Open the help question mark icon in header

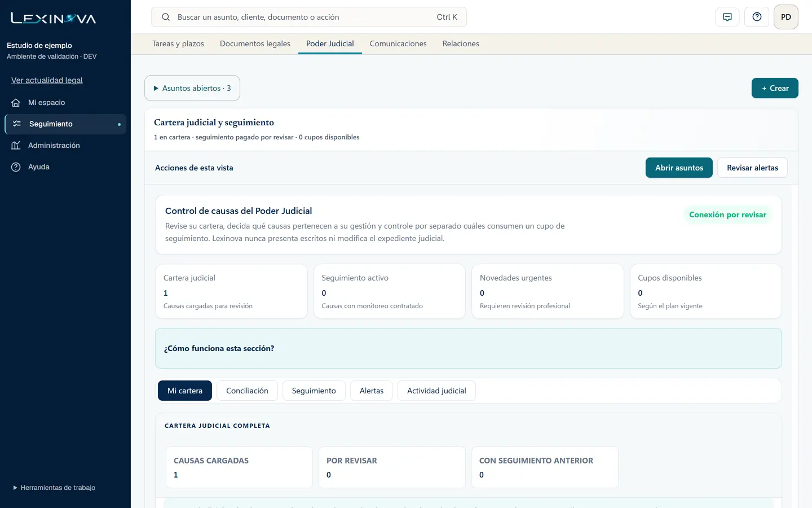757,17
